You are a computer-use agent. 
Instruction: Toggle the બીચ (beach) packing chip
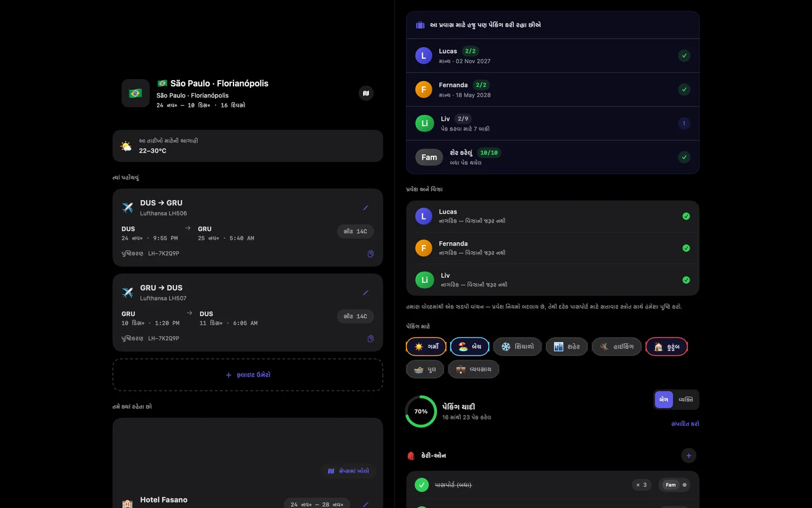point(470,347)
